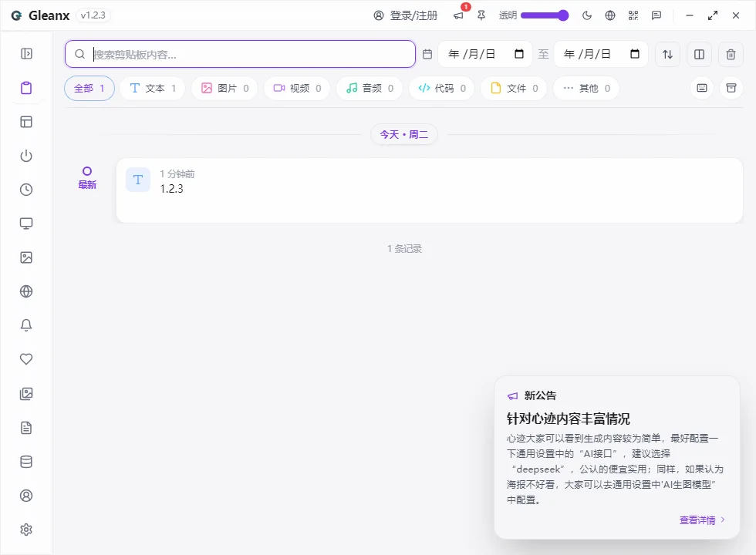Select the 音频 filter tab

click(370, 88)
